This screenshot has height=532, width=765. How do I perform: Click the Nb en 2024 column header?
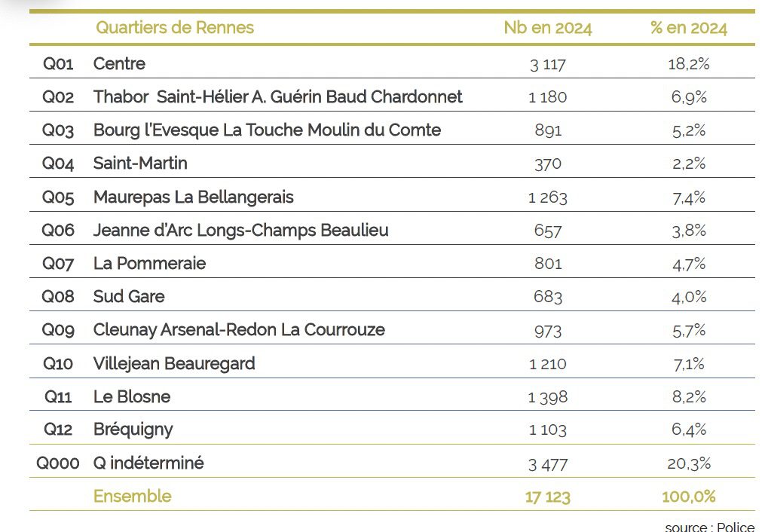point(547,29)
